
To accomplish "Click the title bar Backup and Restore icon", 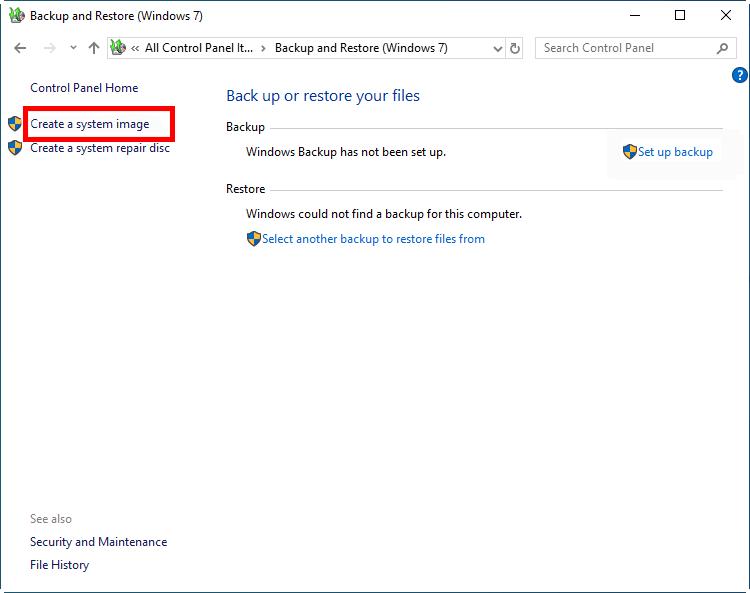I will tap(17, 16).
